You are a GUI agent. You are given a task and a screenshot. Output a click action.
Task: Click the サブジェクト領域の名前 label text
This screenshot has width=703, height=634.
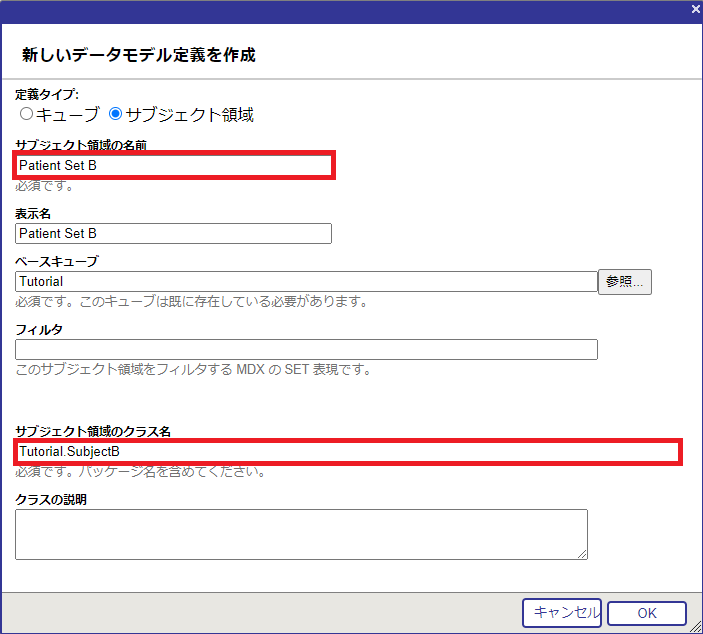pyautogui.click(x=81, y=145)
